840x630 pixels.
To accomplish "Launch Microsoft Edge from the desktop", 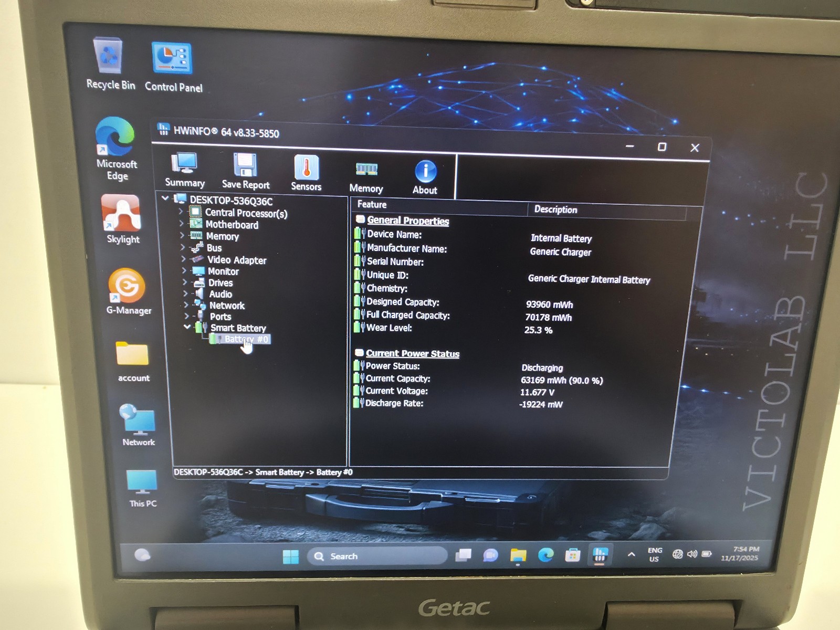I will tap(116, 149).
